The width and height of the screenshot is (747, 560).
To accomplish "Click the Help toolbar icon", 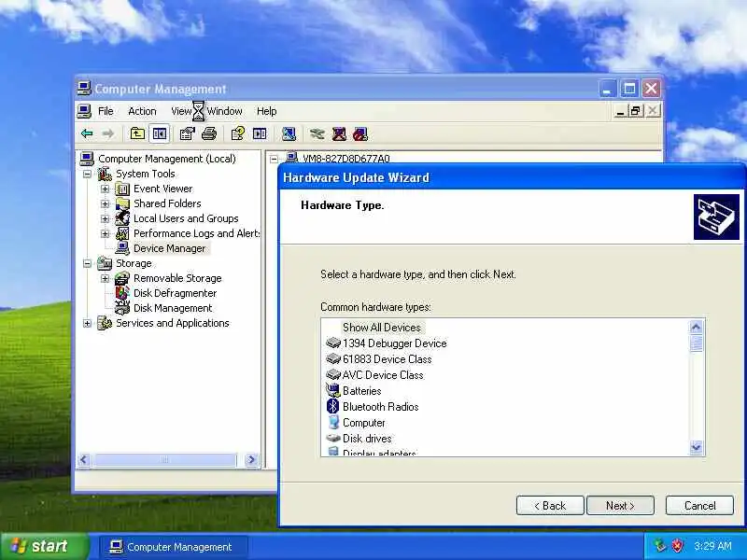I will pos(238,133).
